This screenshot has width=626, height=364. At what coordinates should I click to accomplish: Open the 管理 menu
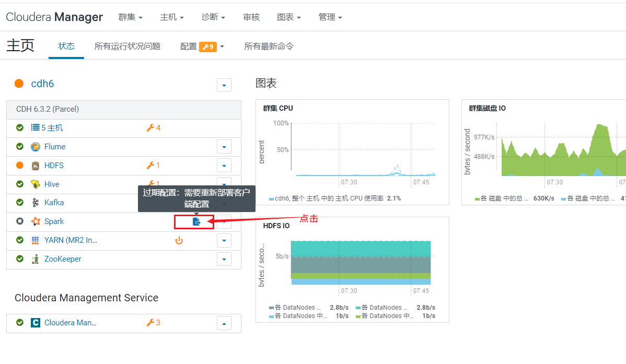click(x=330, y=17)
